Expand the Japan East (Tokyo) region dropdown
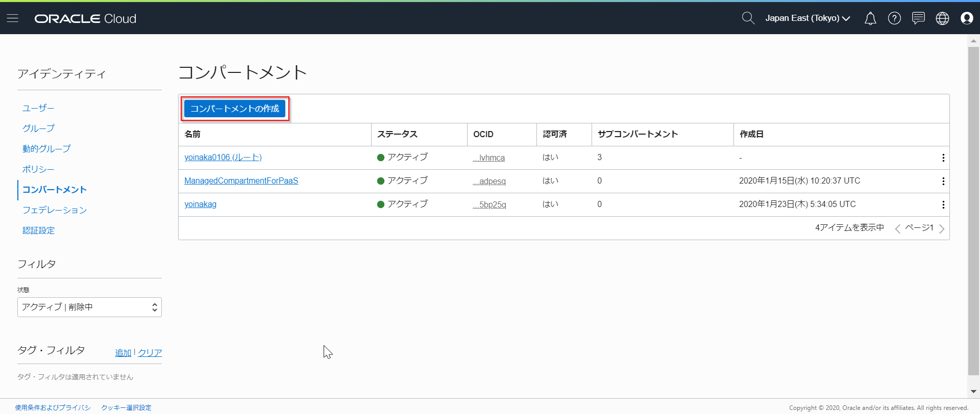The image size is (980, 414). 807,18
